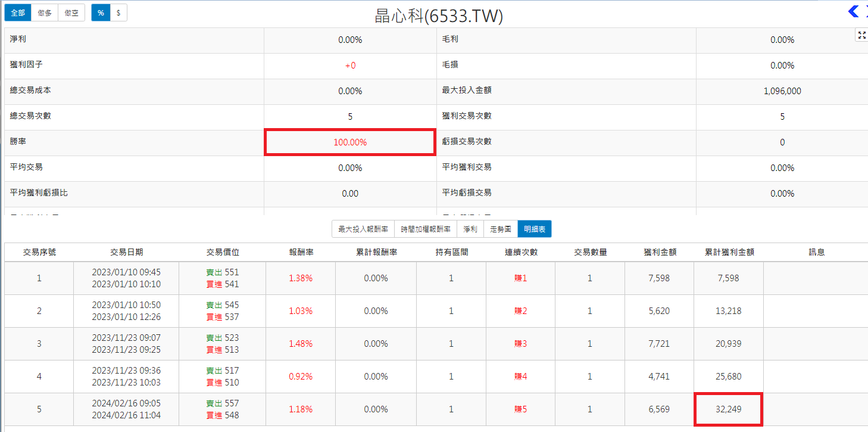Screen dimensions: 868x432
Task: Switch to the 淨利 chart tab
Action: 470,229
